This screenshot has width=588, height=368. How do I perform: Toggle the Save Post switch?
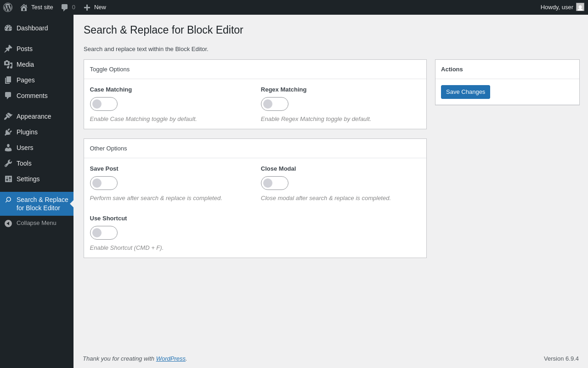pyautogui.click(x=104, y=183)
